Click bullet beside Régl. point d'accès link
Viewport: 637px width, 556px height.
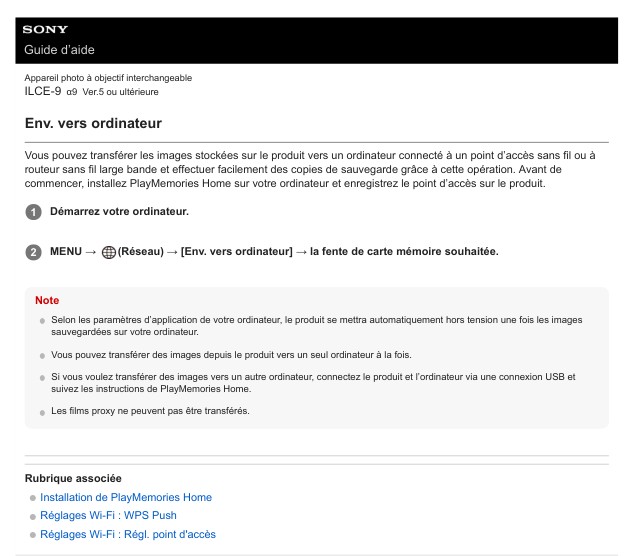pos(33,535)
